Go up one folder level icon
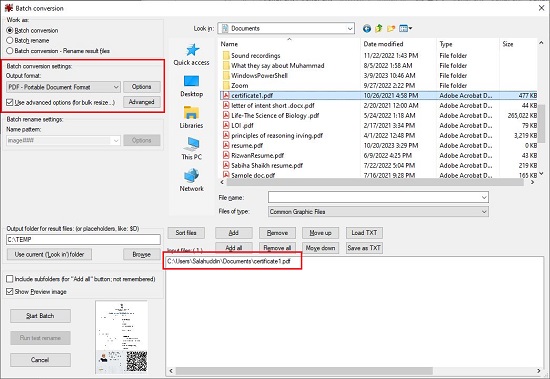 tap(379, 28)
